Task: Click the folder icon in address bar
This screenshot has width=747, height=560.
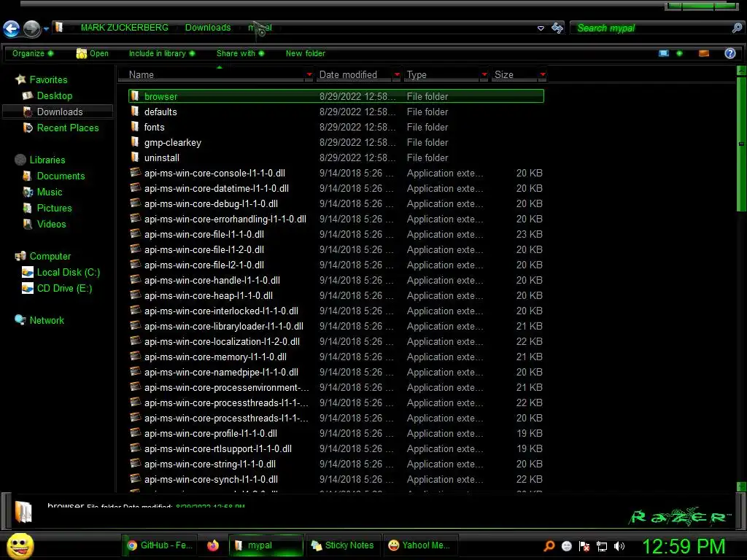Action: [59, 27]
